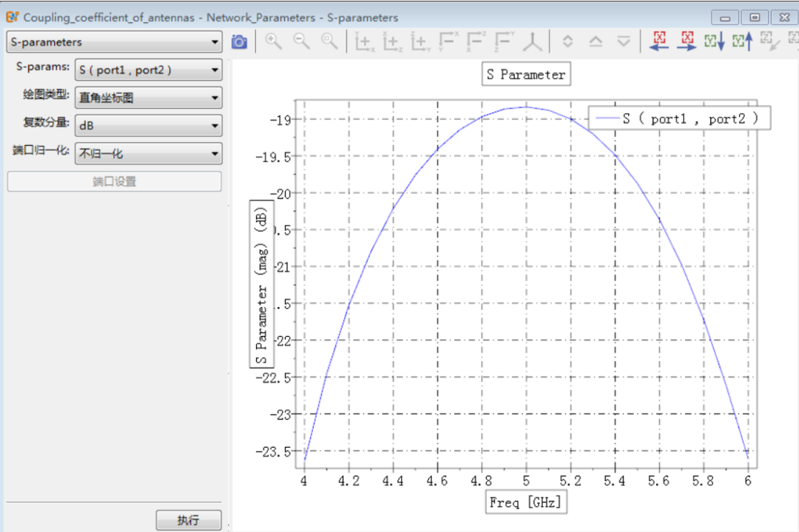Click the red X left arrow icon
The width and height of the screenshot is (799, 532).
click(x=659, y=41)
